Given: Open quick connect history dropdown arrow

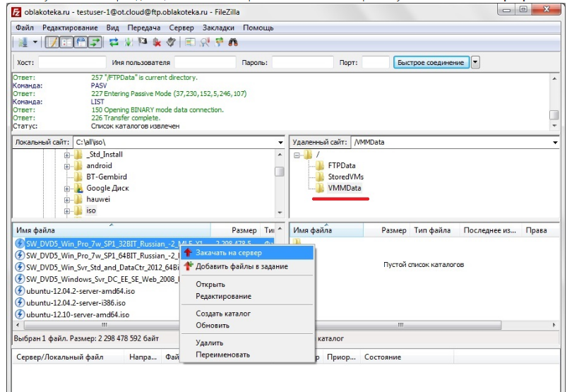Looking at the screenshot, I should [475, 62].
